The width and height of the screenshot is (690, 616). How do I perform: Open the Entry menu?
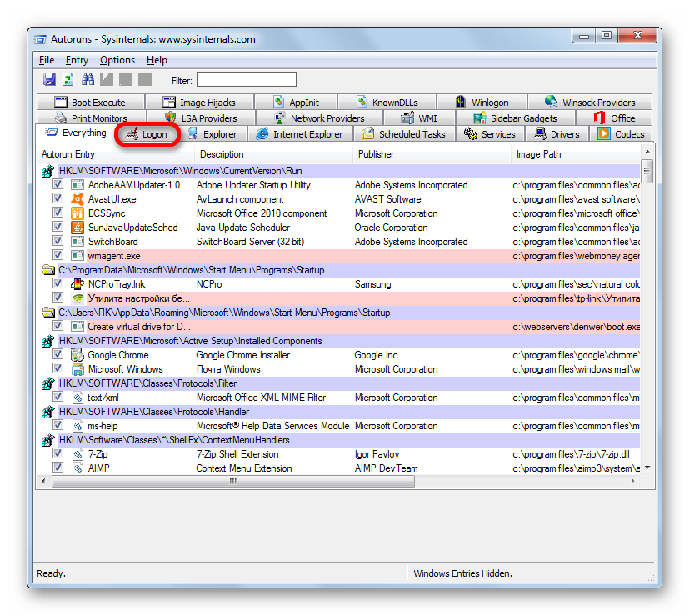(x=77, y=60)
